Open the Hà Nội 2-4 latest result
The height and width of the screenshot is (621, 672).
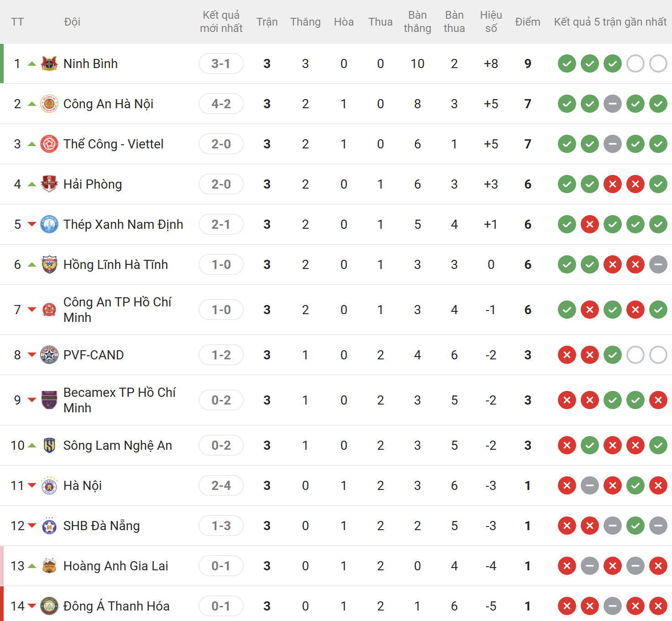coord(221,485)
